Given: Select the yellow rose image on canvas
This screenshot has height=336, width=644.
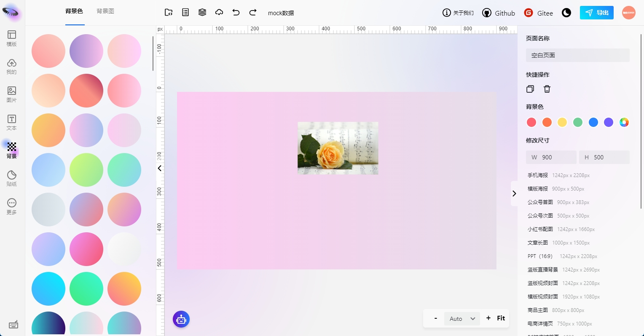Looking at the screenshot, I should tap(338, 148).
